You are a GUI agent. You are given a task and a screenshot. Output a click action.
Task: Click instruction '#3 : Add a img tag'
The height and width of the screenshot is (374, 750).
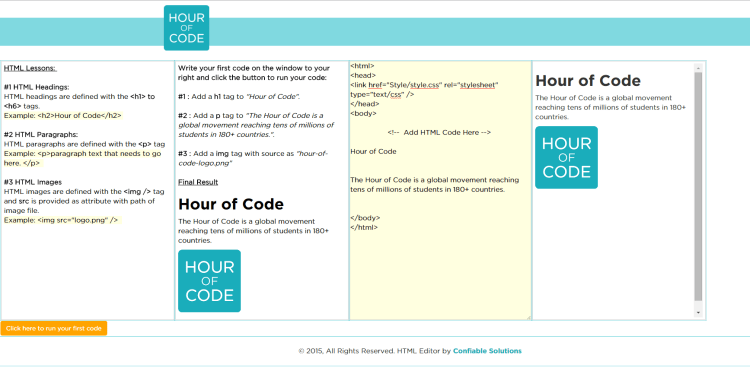click(x=253, y=158)
